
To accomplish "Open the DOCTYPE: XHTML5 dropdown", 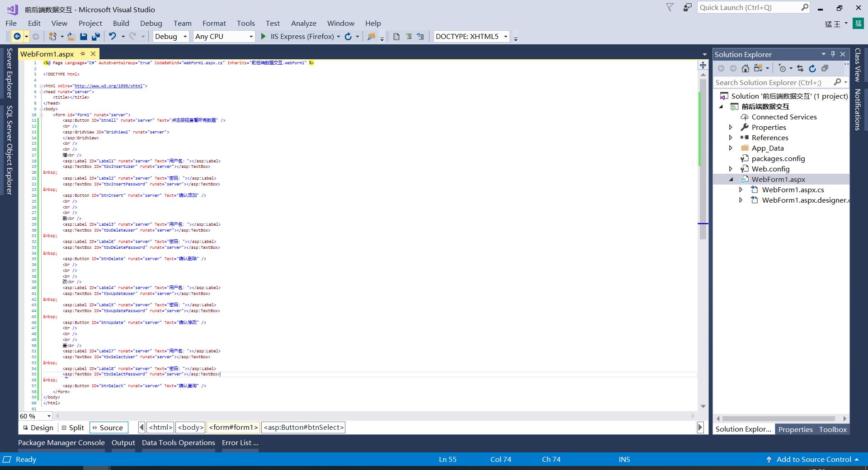I will (x=506, y=37).
